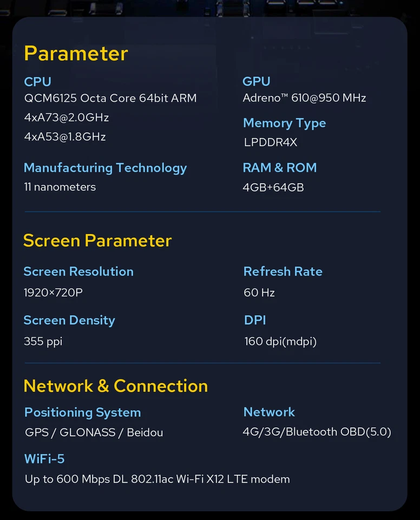This screenshot has width=420, height=520.
Task: Click the RAM & ROM label
Action: click(279, 168)
